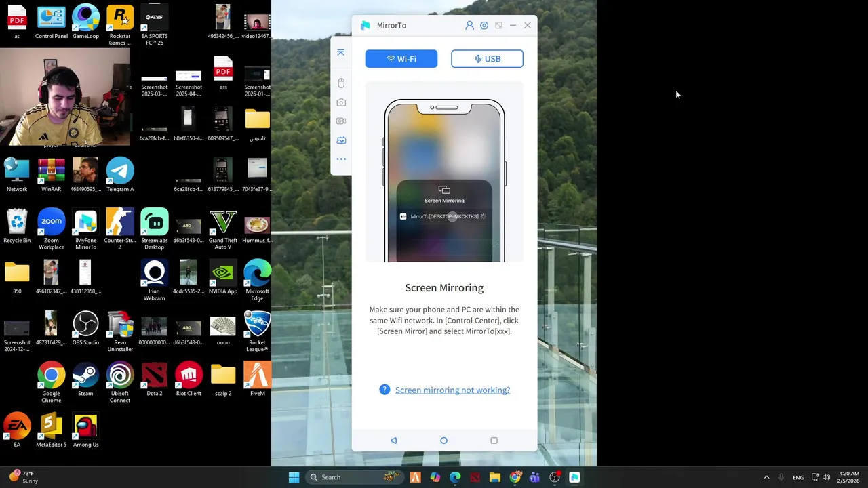
Task: Toggle mouse control in MirrorTo sidebar
Action: [x=341, y=83]
